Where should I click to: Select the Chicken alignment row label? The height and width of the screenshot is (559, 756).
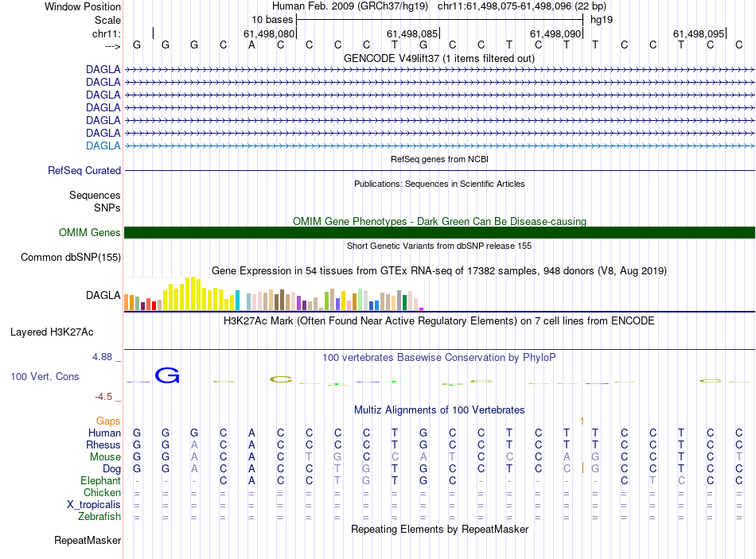[102, 492]
